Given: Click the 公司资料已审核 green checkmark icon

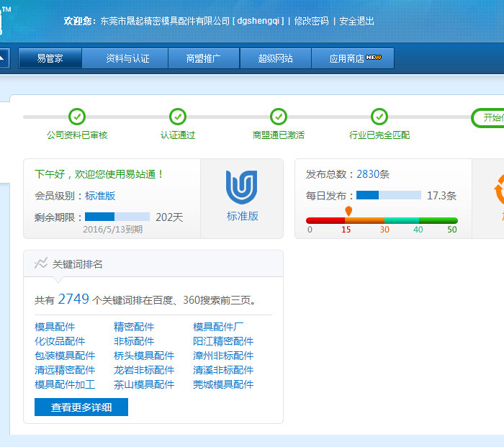Looking at the screenshot, I should click(77, 117).
